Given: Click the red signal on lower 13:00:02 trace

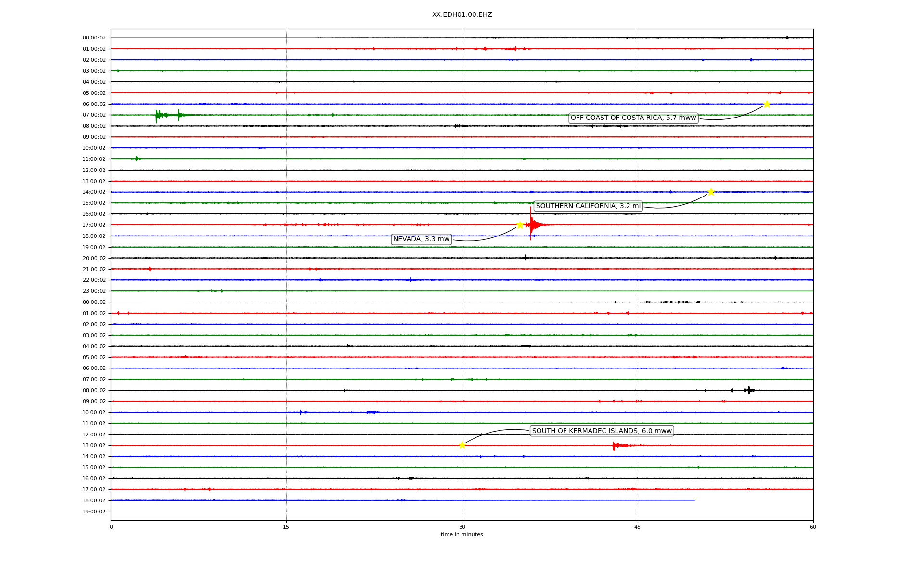Looking at the screenshot, I should 615,446.
